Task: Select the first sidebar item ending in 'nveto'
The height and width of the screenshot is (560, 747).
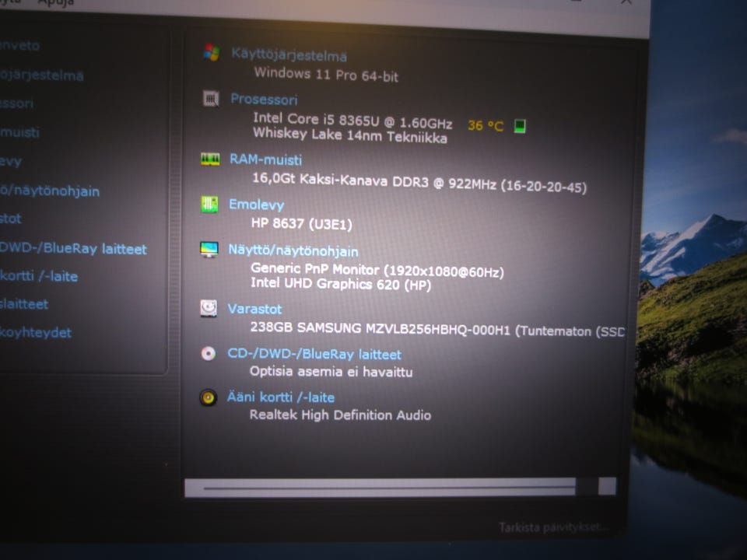Action: pyautogui.click(x=19, y=46)
